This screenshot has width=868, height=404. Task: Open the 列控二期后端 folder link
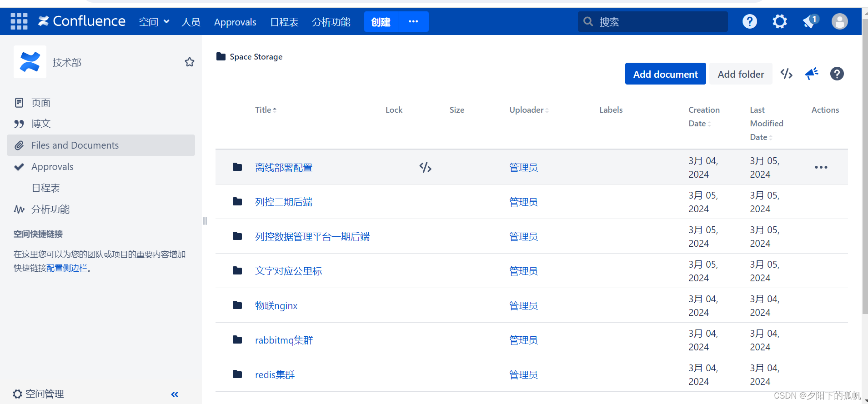[284, 202]
